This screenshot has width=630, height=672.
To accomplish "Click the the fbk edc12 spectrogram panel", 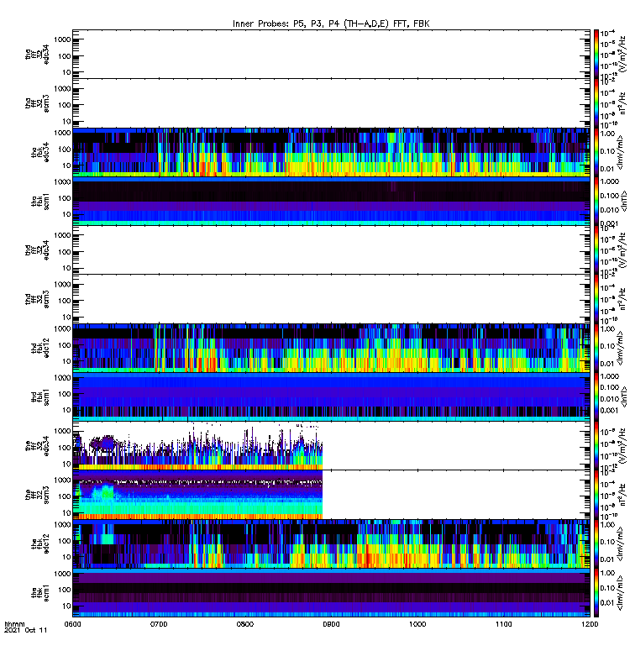I will tap(331, 543).
